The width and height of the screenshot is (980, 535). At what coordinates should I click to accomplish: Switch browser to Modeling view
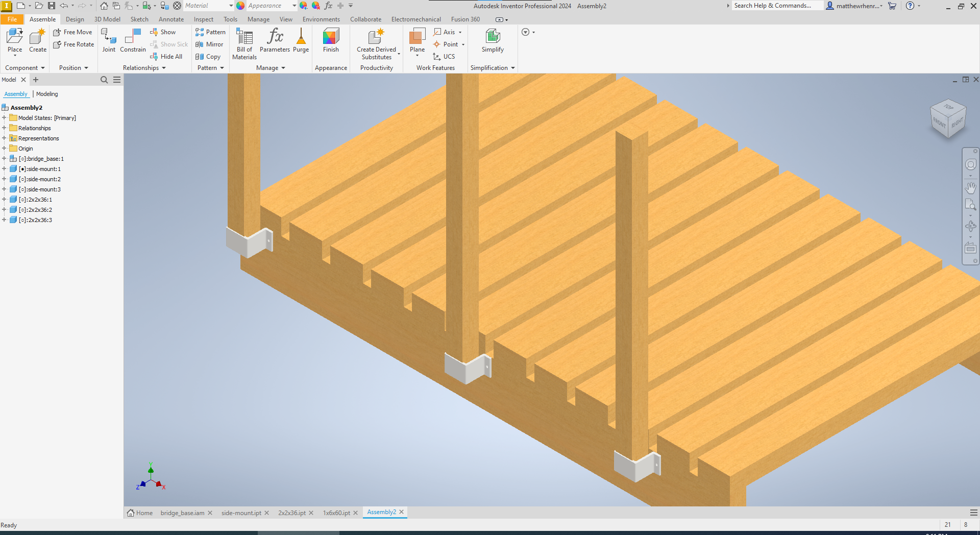tap(47, 94)
